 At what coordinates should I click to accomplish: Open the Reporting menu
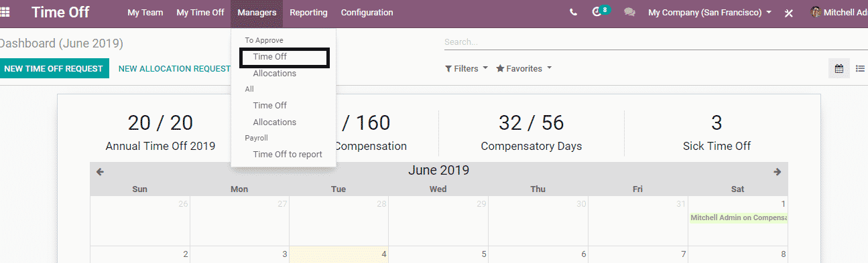pos(308,12)
